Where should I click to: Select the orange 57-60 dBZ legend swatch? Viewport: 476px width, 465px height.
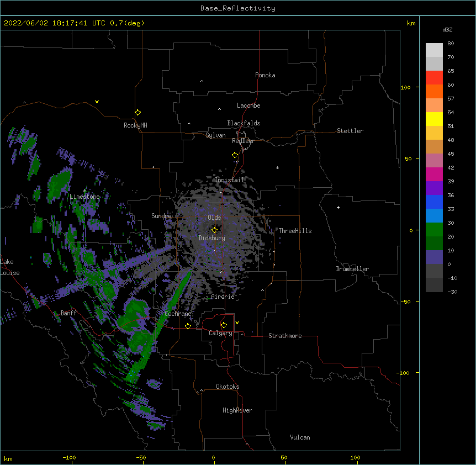coord(434,91)
